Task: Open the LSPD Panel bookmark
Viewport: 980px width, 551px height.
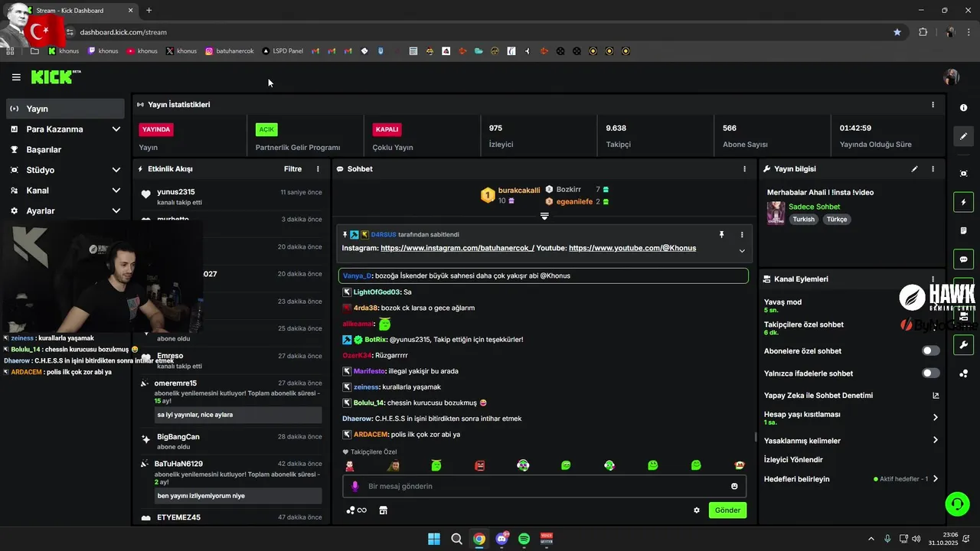Action: click(x=283, y=51)
